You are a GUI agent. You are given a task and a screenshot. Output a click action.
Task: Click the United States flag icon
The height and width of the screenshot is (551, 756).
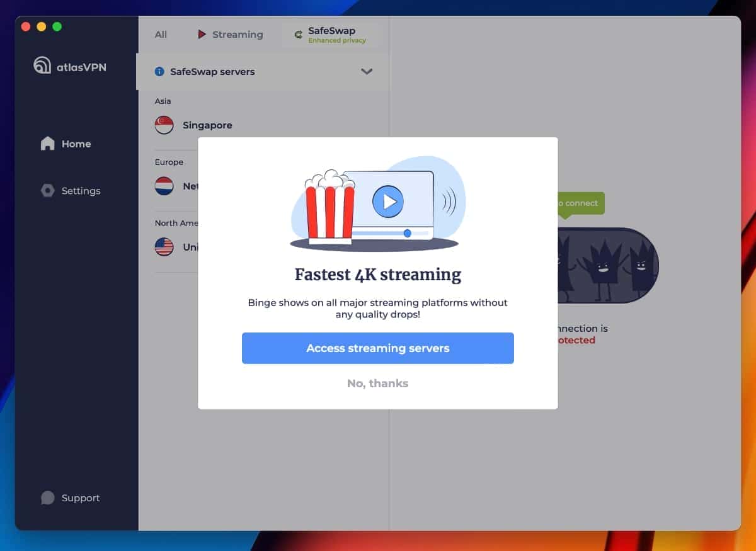pos(164,247)
